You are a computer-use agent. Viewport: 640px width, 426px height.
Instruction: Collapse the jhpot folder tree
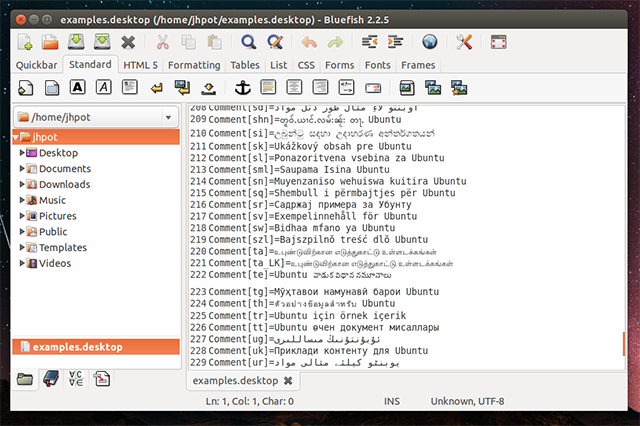pyautogui.click(x=16, y=138)
